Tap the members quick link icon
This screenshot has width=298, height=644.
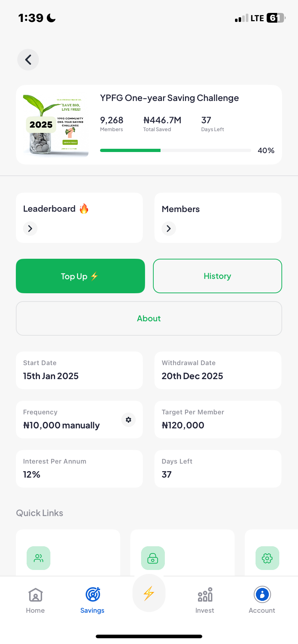pos(39,558)
